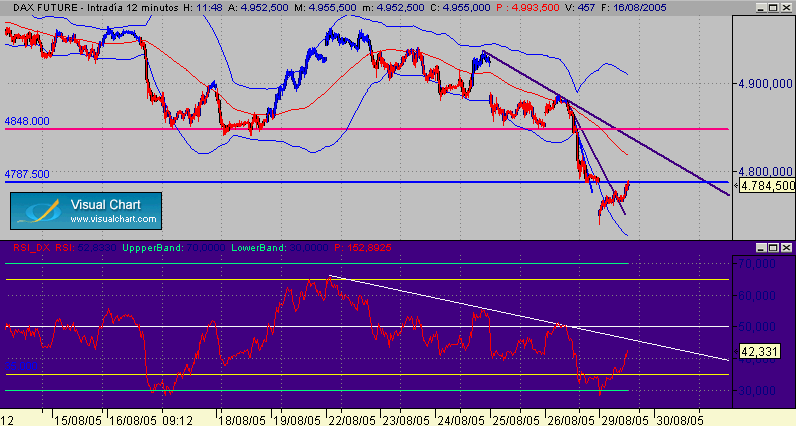Click the 35,000 label in RSI panel
Viewport: 796px width, 426px height.
[21, 366]
